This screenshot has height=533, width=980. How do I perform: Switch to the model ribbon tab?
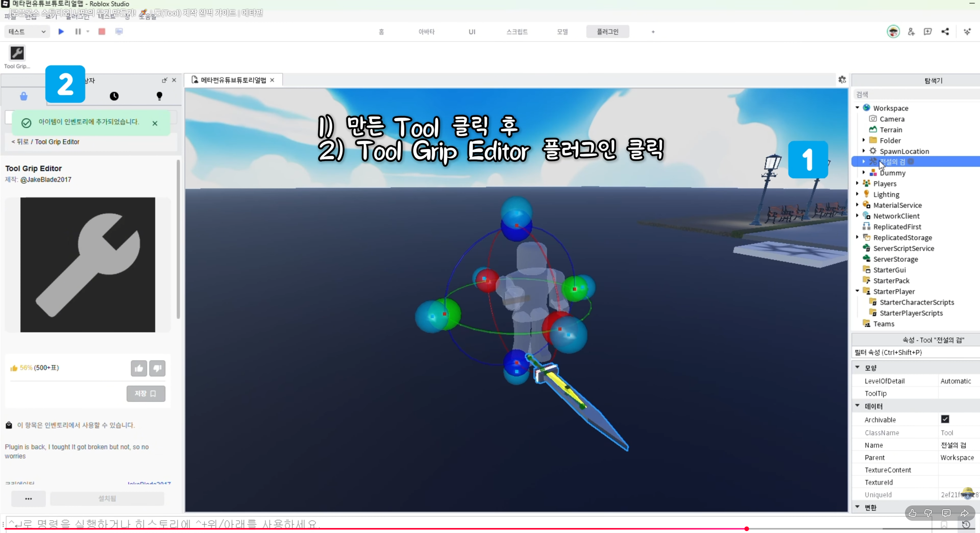click(x=562, y=32)
